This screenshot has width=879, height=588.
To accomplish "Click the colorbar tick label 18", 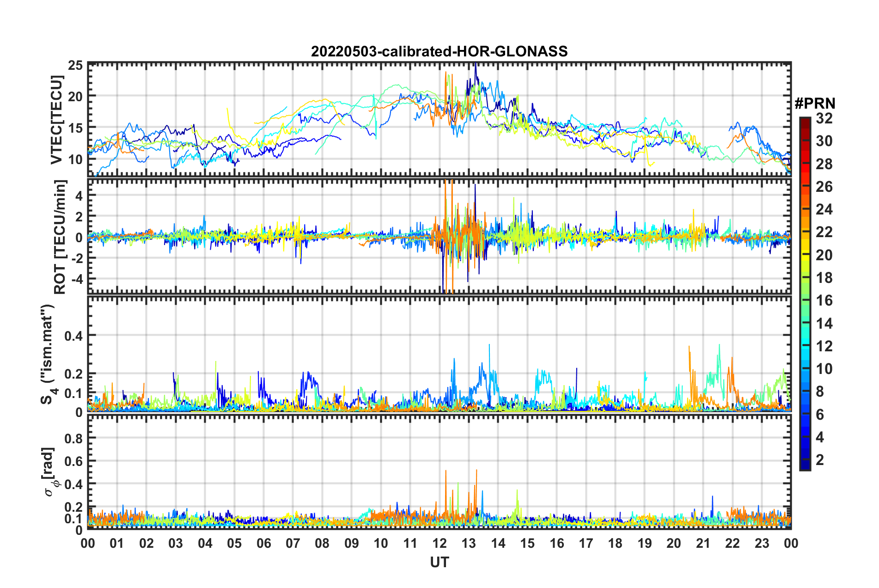I will coord(824,278).
